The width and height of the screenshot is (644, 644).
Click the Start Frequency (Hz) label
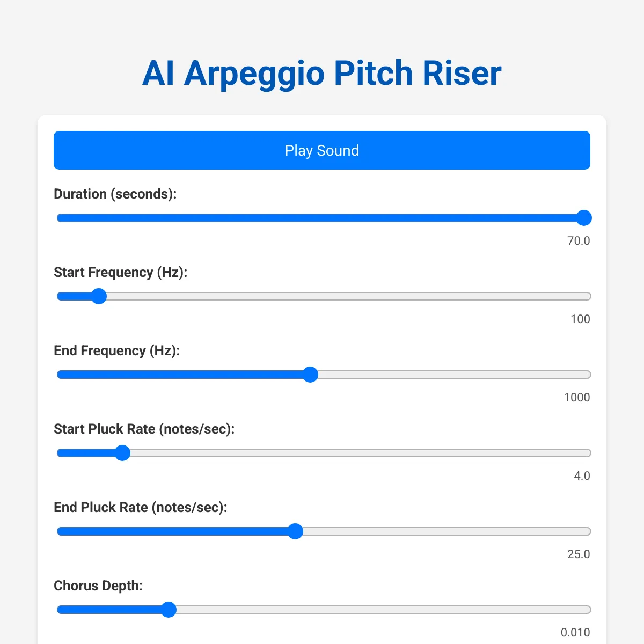(121, 273)
